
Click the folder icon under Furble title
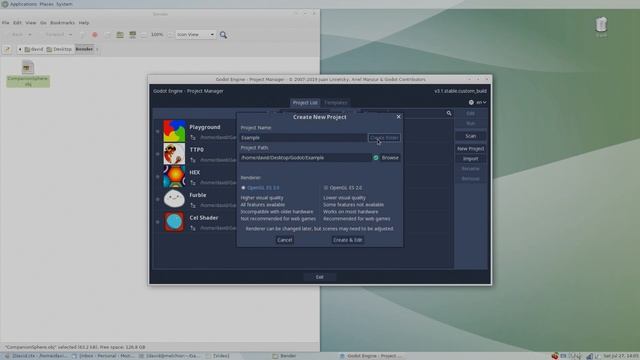[x=193, y=206]
